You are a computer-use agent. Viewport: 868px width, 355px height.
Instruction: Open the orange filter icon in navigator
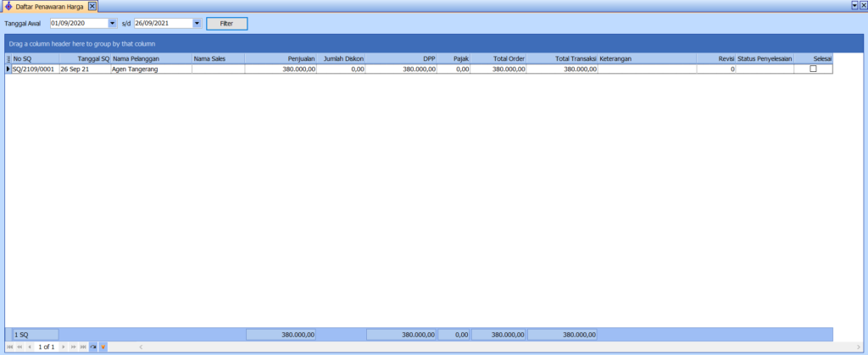103,347
